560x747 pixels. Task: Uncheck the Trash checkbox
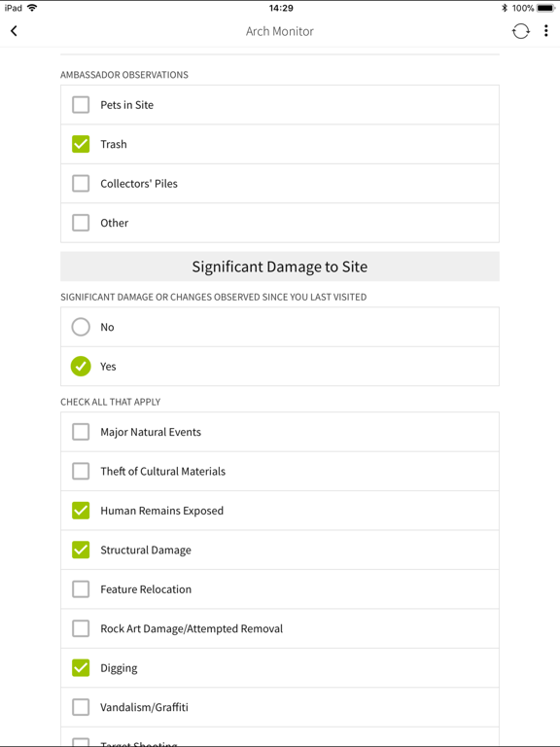[x=81, y=144]
